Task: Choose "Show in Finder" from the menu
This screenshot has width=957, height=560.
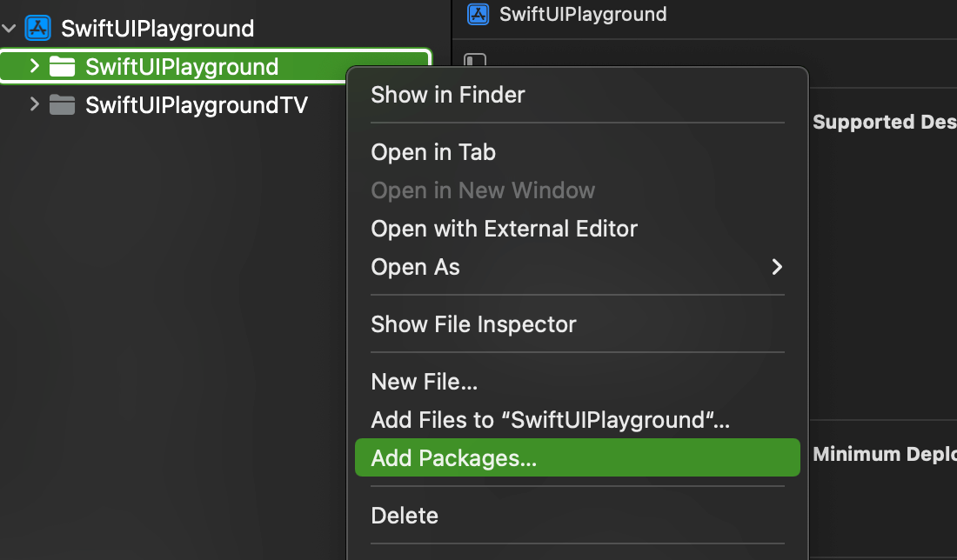Action: coord(447,94)
